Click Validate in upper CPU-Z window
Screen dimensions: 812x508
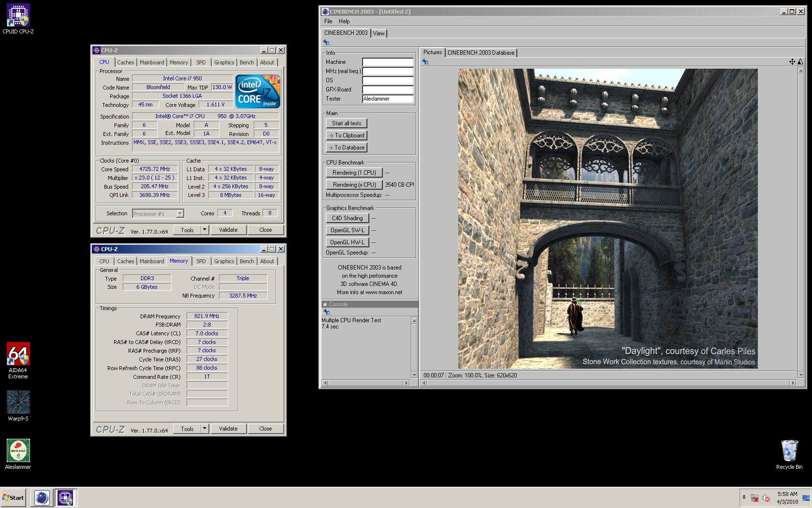pos(228,230)
